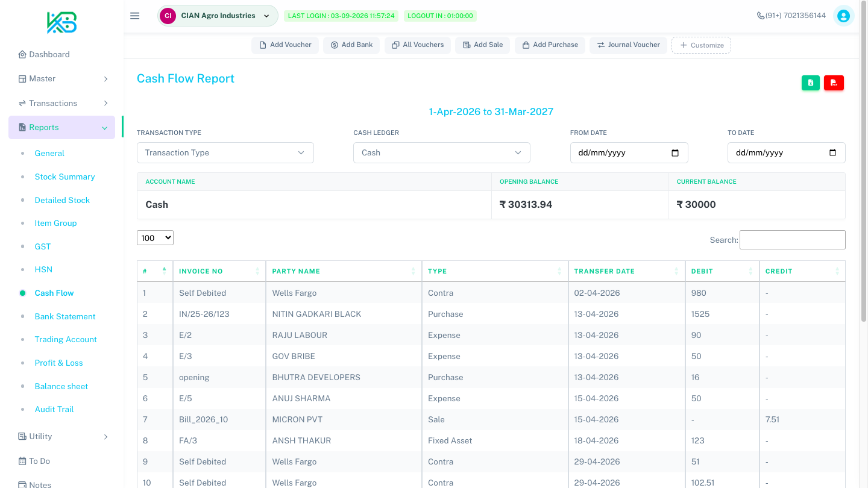Open Profit & Loss report
The image size is (868, 488).
tap(59, 363)
